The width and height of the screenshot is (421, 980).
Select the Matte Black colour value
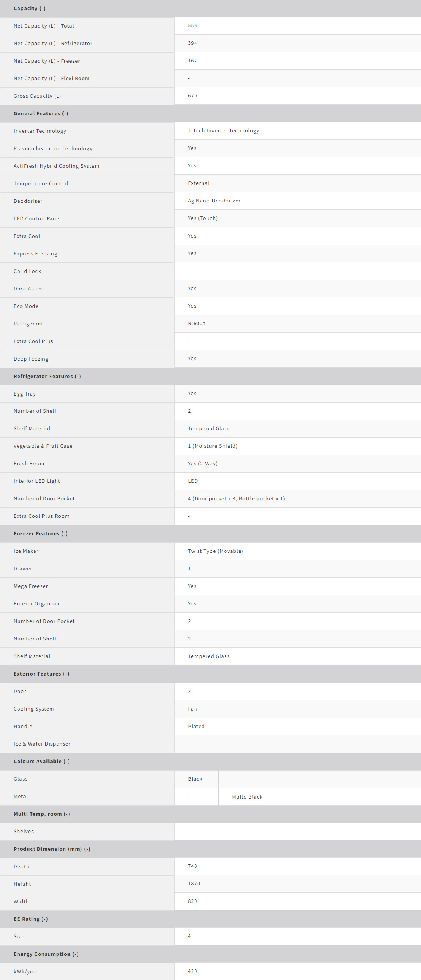point(247,797)
